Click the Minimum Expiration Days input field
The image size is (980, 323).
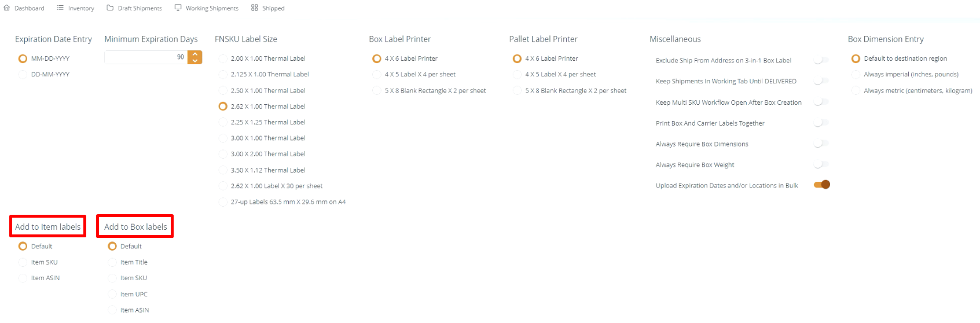pyautogui.click(x=145, y=57)
